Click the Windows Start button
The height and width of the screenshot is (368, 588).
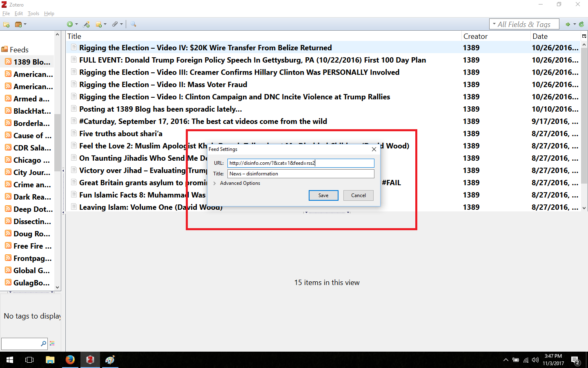pos(10,360)
